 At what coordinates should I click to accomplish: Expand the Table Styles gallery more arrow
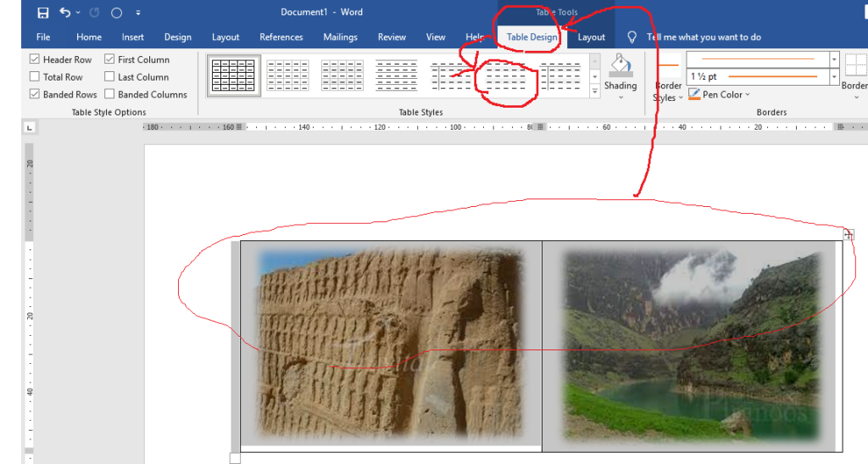(x=595, y=91)
